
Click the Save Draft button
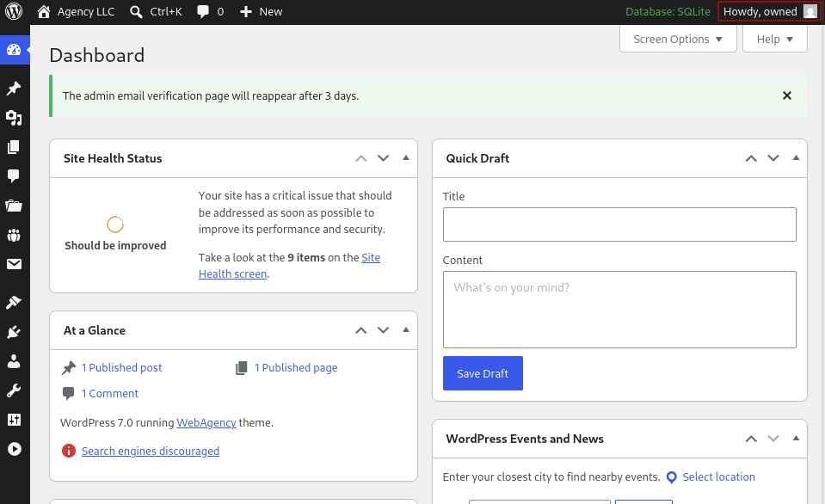(x=483, y=373)
